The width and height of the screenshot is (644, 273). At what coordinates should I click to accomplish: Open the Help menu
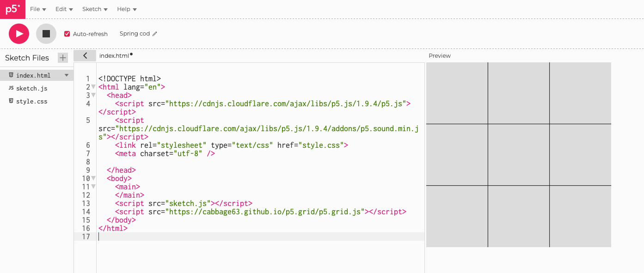pos(127,9)
